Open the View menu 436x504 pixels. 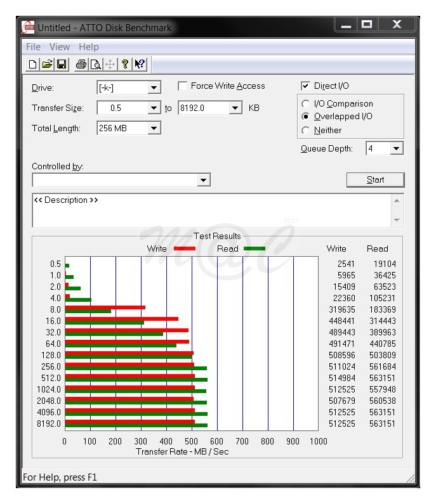coord(60,47)
